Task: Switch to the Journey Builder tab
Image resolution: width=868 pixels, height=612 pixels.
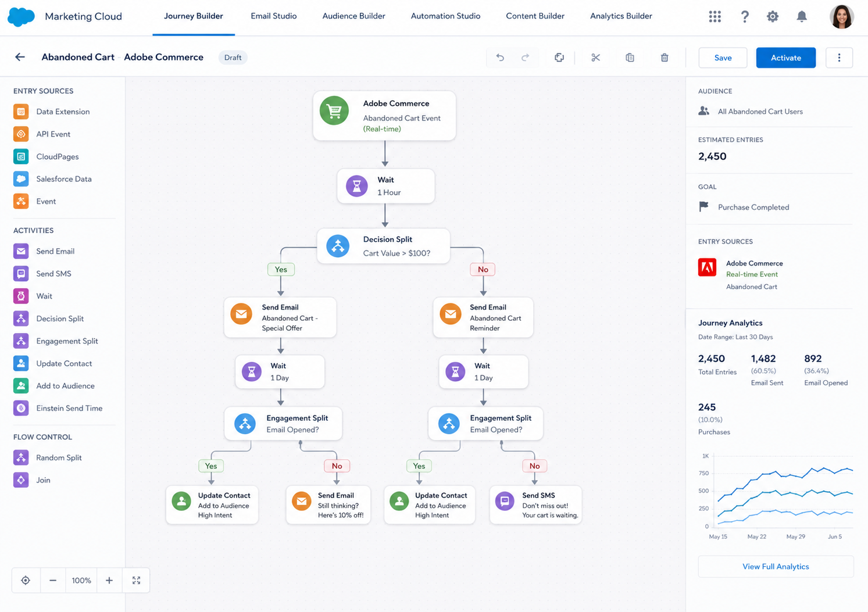Action: pos(194,16)
